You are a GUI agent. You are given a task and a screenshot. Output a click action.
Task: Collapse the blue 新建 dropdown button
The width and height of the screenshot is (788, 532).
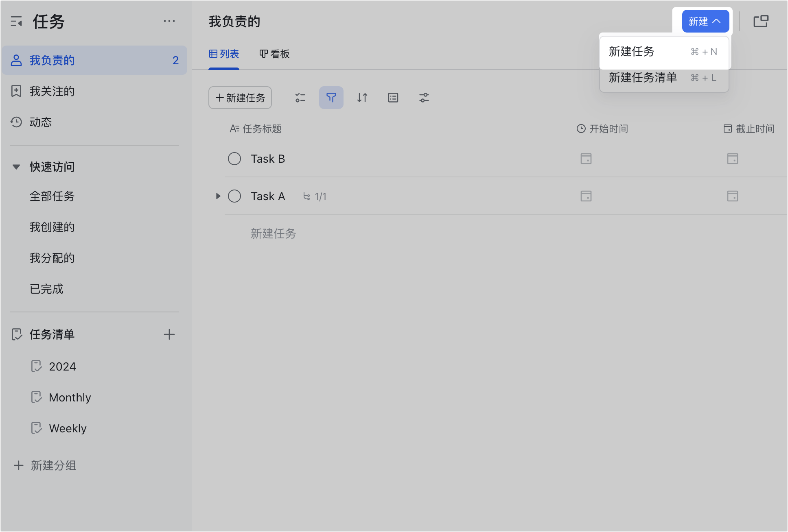pos(705,21)
